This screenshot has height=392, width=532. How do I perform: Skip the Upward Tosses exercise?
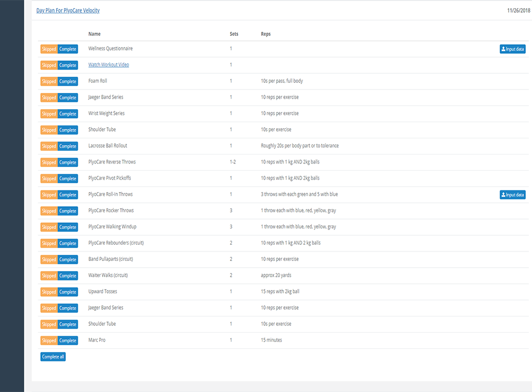49,292
